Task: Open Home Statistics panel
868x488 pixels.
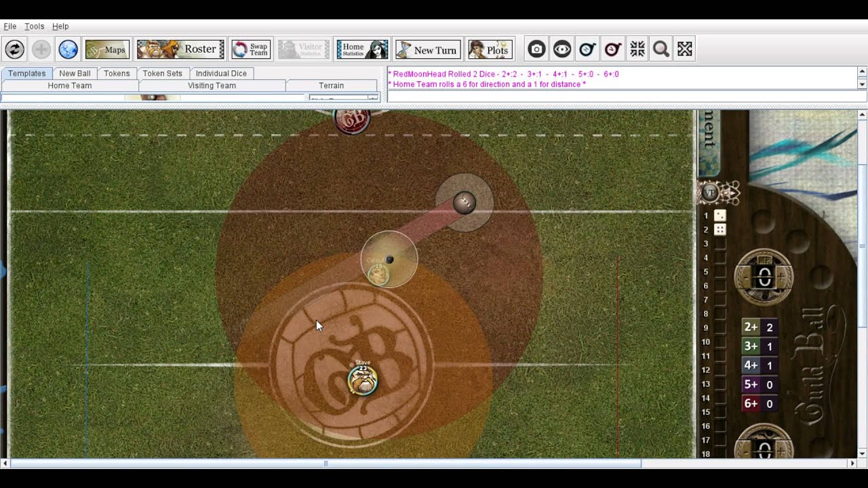Action: (x=362, y=49)
